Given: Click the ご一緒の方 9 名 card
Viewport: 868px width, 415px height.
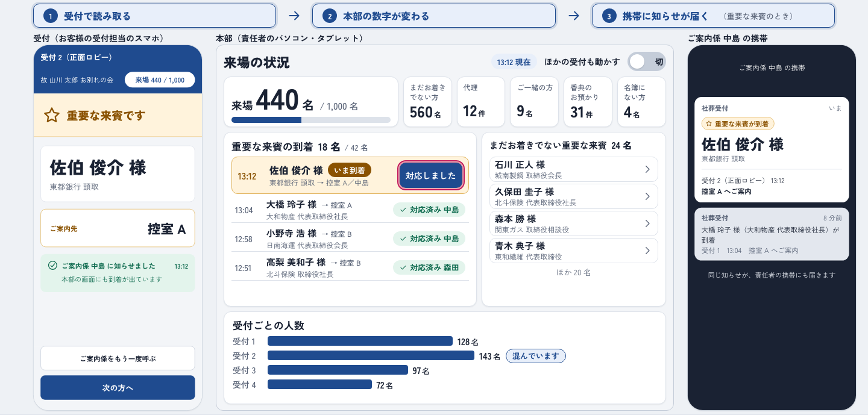Looking at the screenshot, I should click(x=534, y=102).
